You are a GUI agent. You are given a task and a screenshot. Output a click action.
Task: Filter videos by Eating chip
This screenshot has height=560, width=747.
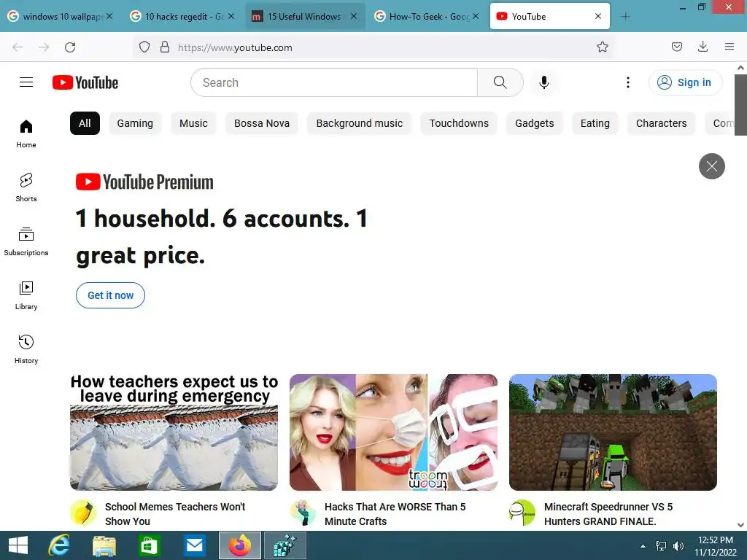[x=595, y=123]
